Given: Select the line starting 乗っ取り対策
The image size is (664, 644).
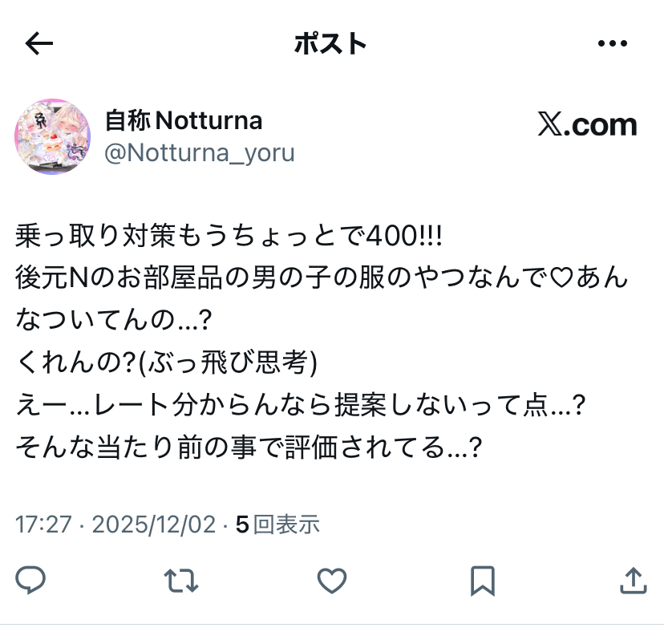Looking at the screenshot, I should tap(229, 236).
